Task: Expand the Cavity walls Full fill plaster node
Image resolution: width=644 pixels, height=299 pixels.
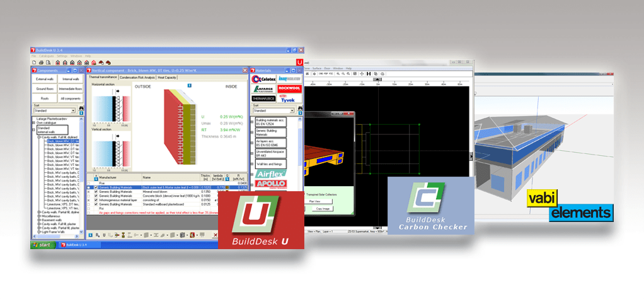Action: (x=39, y=224)
